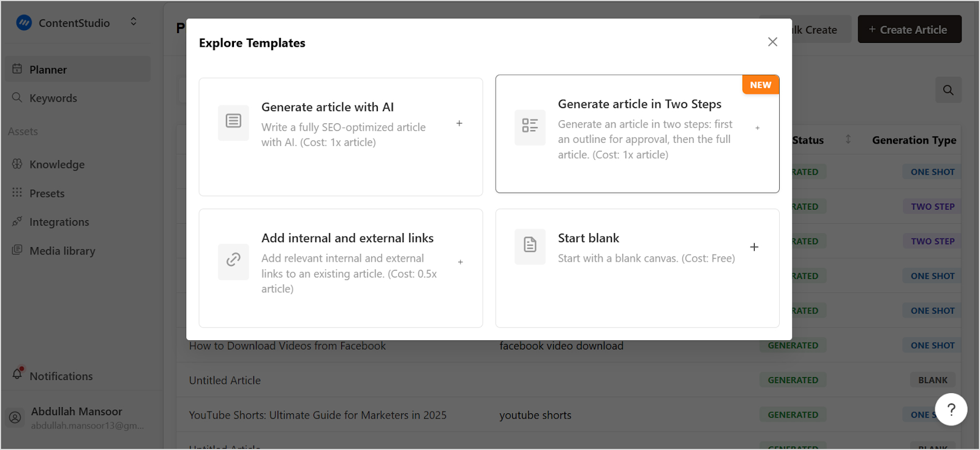Click the BLANK tag for Untitled Article
Screen dimensions: 980x450
click(x=933, y=380)
